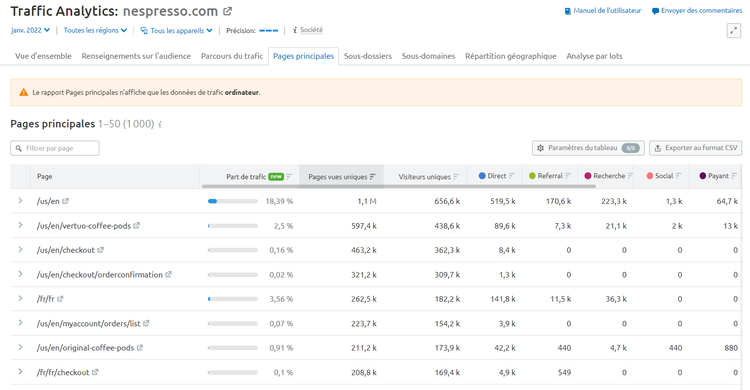The image size is (750, 390).
Task: Click the /us/en/vertuo-coffee-pods page link
Action: (x=84, y=225)
